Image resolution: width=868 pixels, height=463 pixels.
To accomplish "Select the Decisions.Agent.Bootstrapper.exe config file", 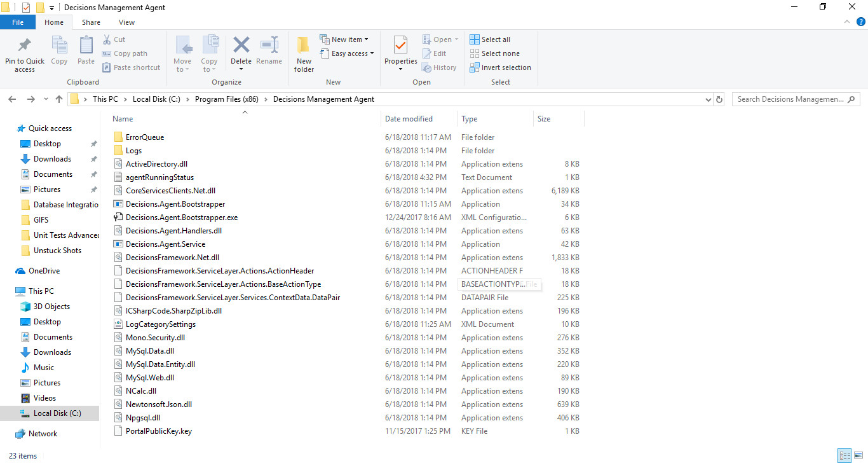I will click(x=182, y=218).
